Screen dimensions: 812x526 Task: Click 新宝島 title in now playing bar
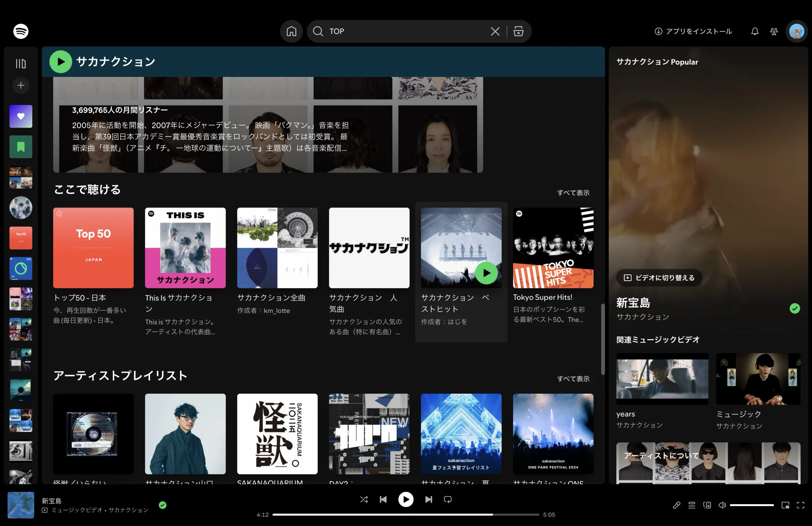[52, 501]
